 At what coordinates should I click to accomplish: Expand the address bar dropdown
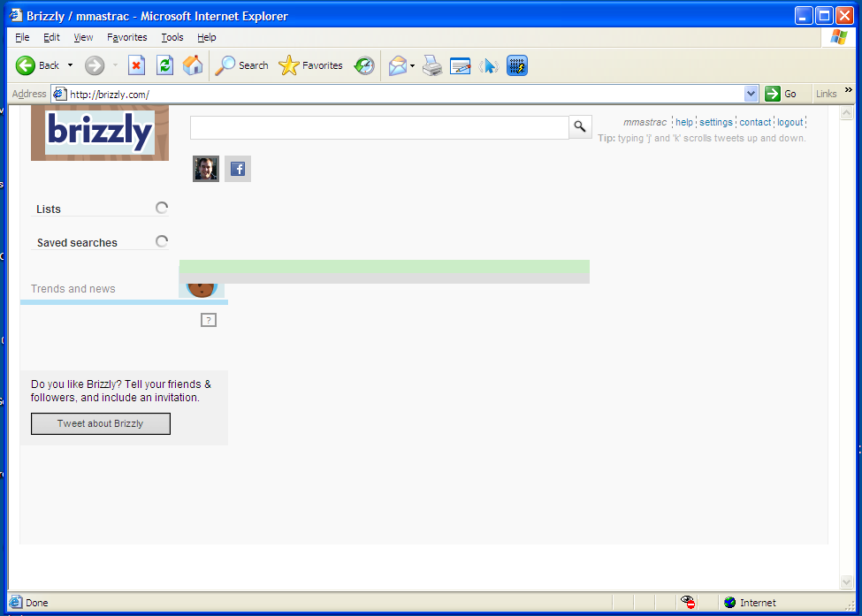coord(751,94)
